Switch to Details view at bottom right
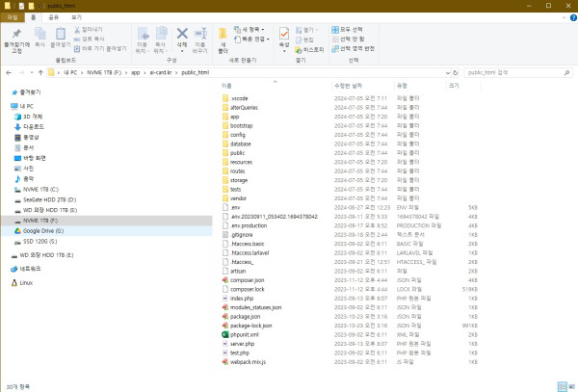This screenshot has width=578, height=392. pyautogui.click(x=563, y=386)
